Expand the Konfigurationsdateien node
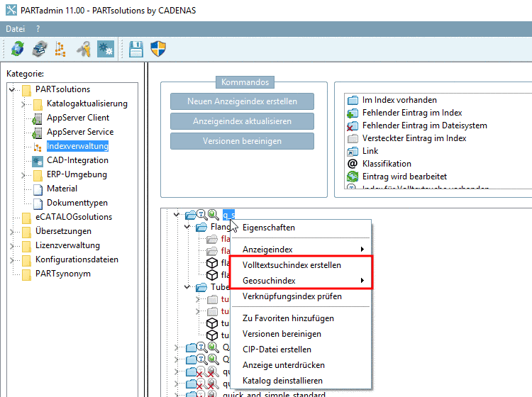 pyautogui.click(x=12, y=260)
